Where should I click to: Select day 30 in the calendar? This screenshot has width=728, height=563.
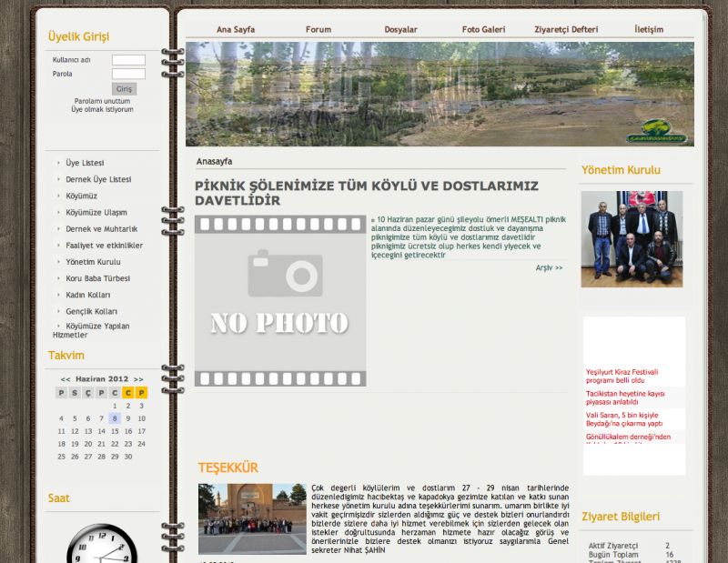[x=128, y=457]
